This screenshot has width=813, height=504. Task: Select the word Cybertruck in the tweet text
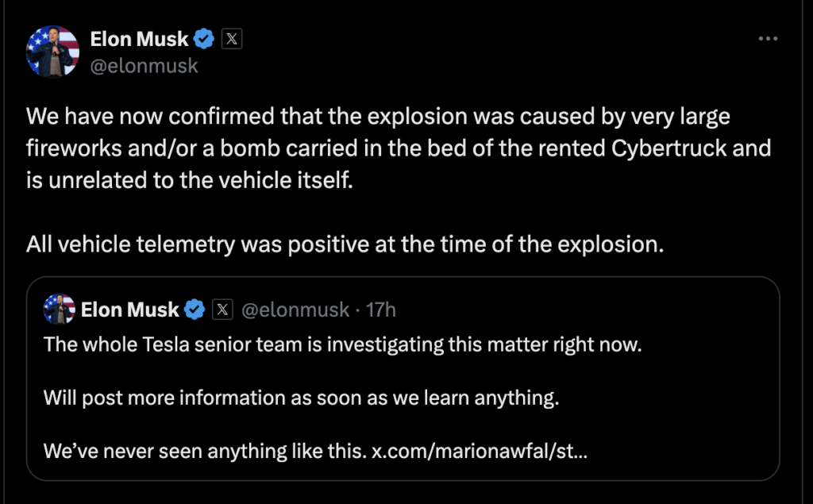667,148
